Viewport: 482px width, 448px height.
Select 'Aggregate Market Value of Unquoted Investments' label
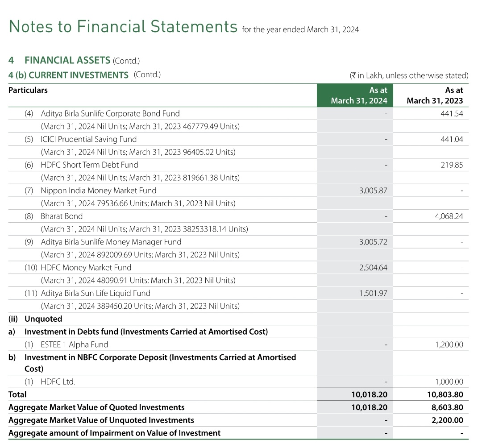pos(101,420)
